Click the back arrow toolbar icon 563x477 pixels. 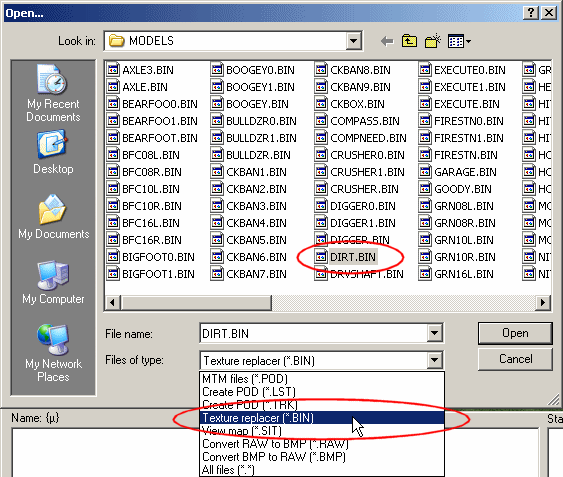[387, 41]
